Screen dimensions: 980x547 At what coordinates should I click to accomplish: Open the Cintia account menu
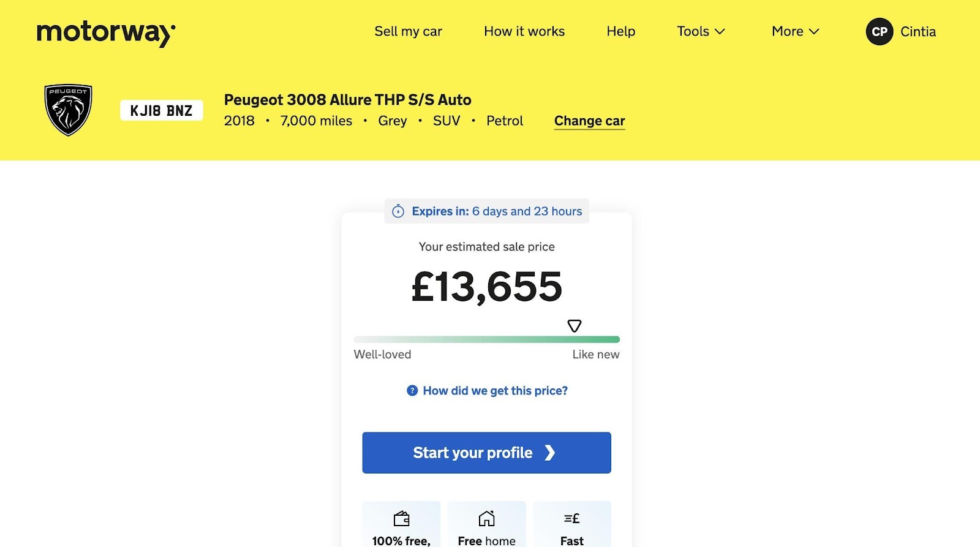point(918,32)
